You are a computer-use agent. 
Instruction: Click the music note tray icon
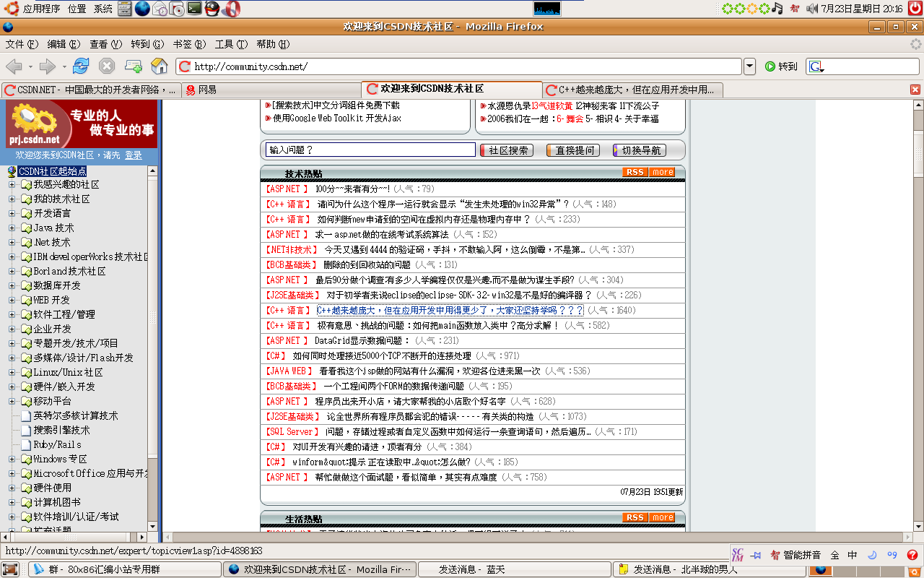tap(777, 9)
